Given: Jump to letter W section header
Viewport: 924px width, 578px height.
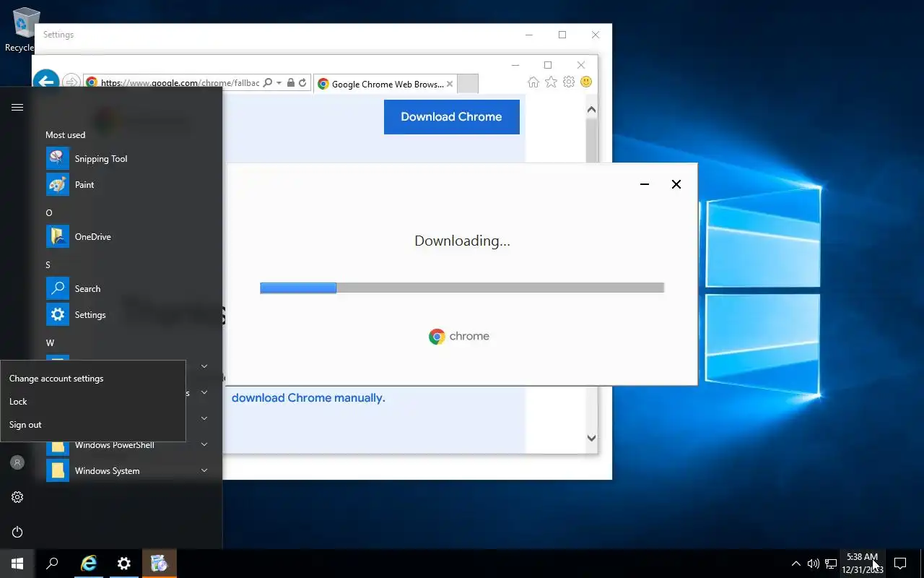Looking at the screenshot, I should coord(50,343).
